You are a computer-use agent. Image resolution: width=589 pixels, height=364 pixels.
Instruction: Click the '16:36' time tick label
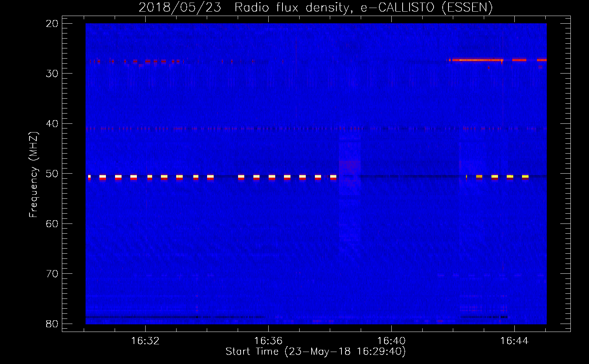(268, 341)
